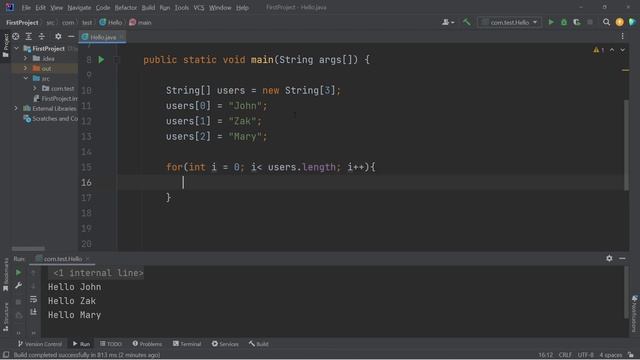Click the warnings indicator in the editor

(598, 50)
